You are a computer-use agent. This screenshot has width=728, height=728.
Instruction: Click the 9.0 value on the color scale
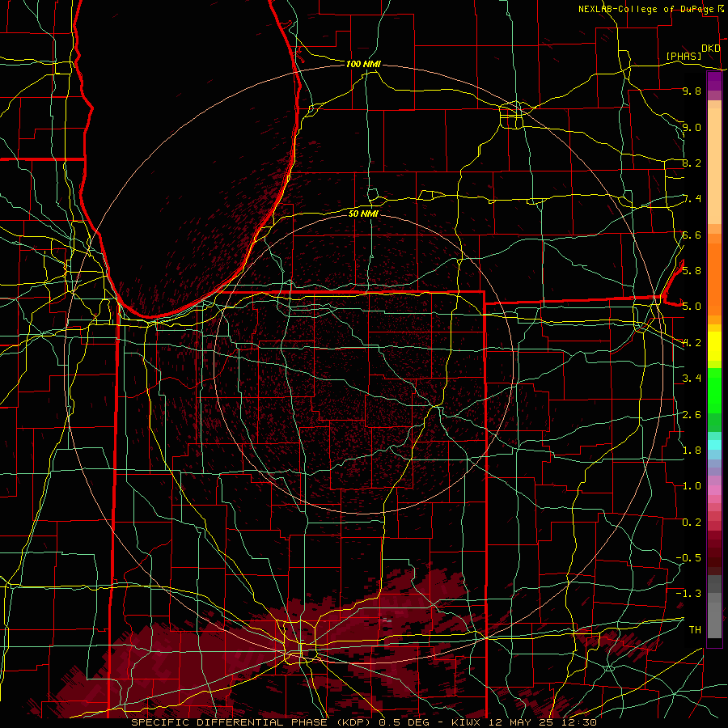pos(692,127)
